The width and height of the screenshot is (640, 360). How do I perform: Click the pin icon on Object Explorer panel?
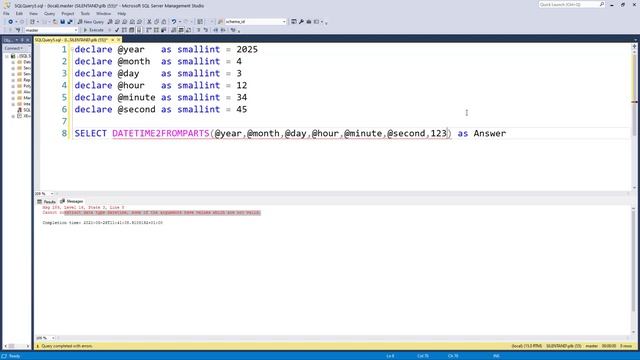pos(22,40)
